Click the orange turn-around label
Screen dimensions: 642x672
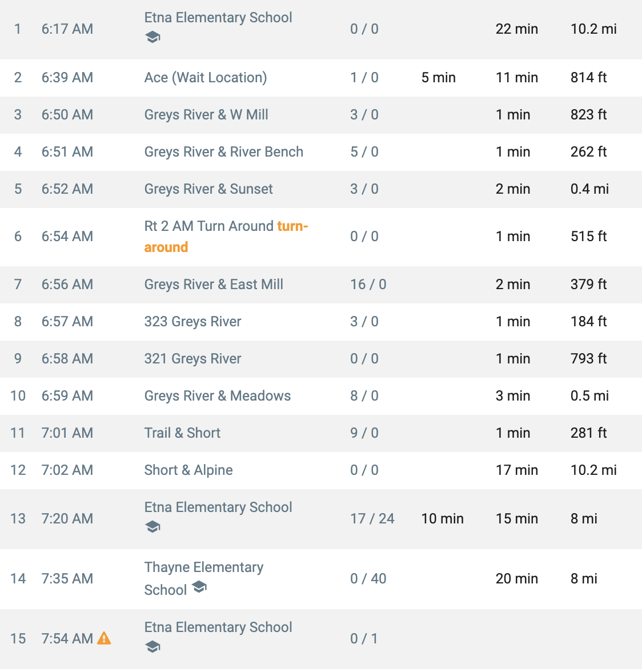[226, 237]
